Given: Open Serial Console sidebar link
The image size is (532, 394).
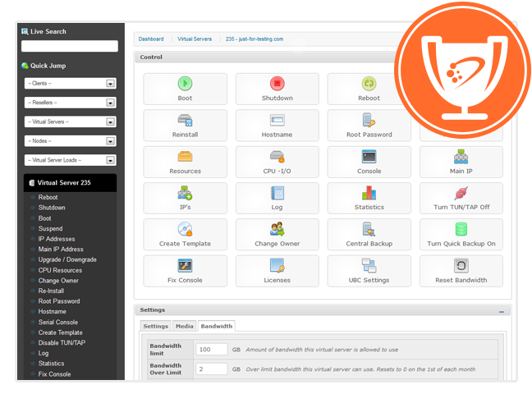Looking at the screenshot, I should pyautogui.click(x=58, y=323).
